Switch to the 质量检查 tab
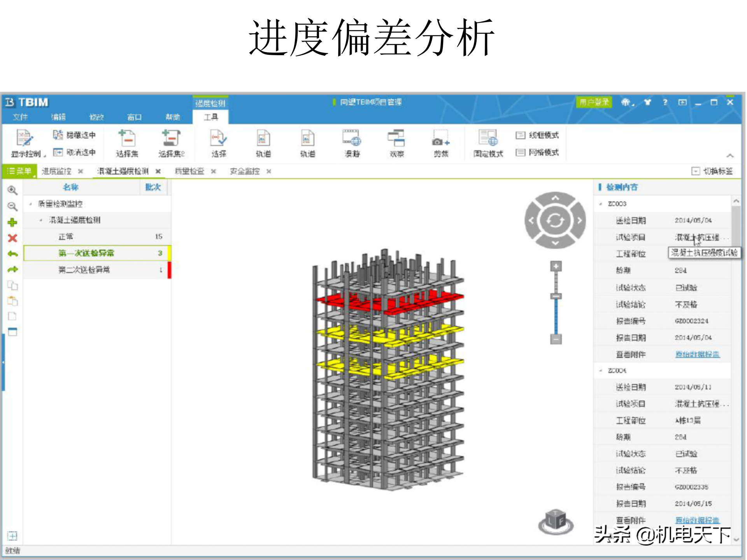The image size is (747, 560). 189,171
